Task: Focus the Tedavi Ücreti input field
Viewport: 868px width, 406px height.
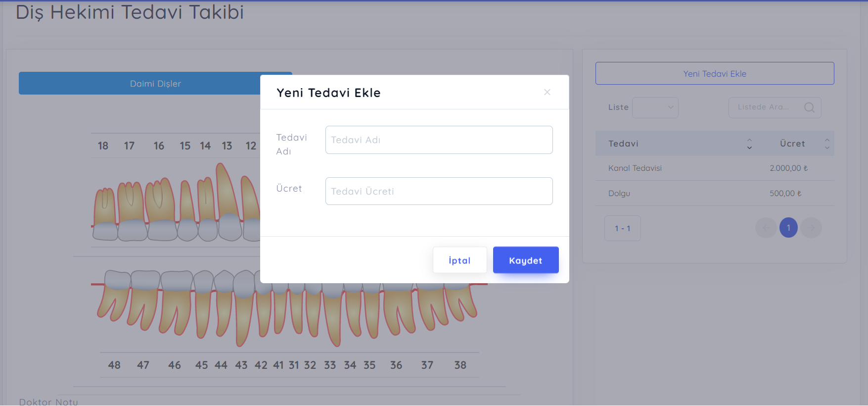Action: pos(439,192)
